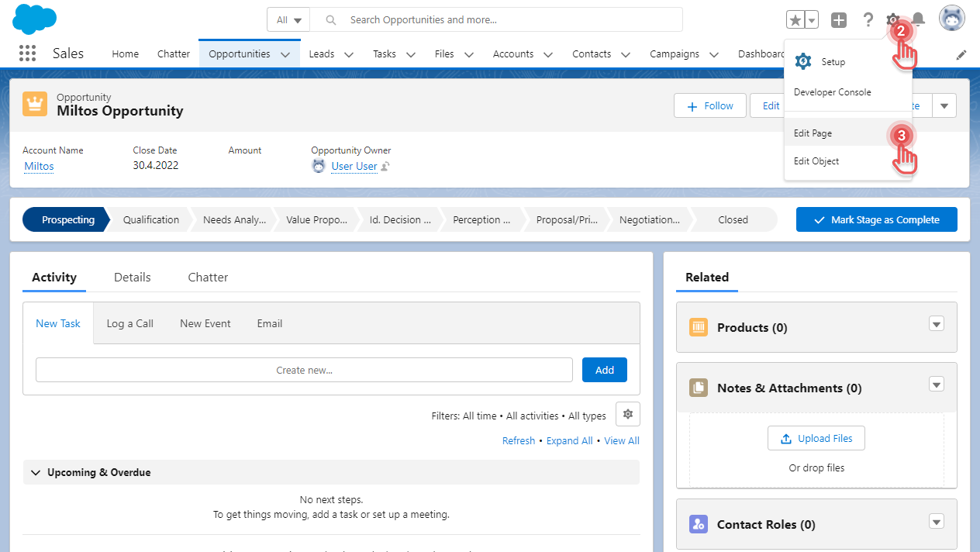Open navigation bar edit pencil icon
This screenshot has height=552, width=980.
(961, 53)
